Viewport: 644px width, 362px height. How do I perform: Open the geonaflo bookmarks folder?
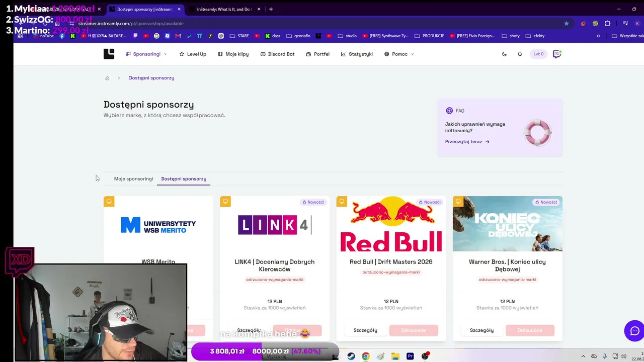click(298, 36)
